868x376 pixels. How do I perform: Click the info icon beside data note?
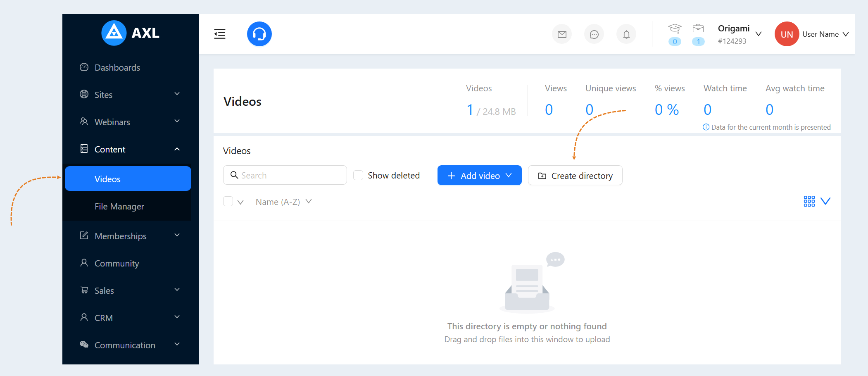(706, 127)
